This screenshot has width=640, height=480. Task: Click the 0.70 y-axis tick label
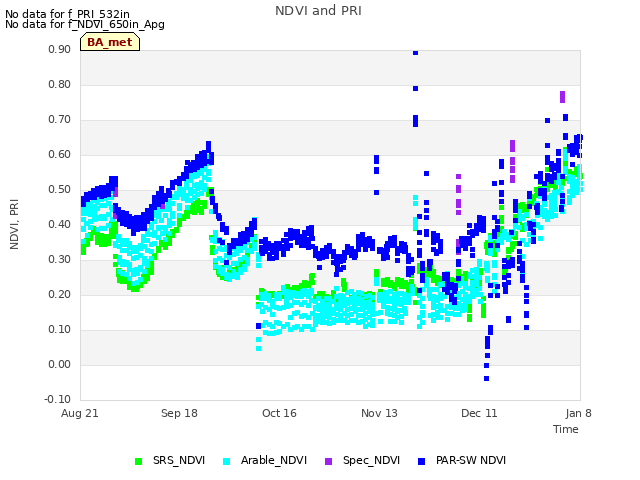[x=59, y=120]
